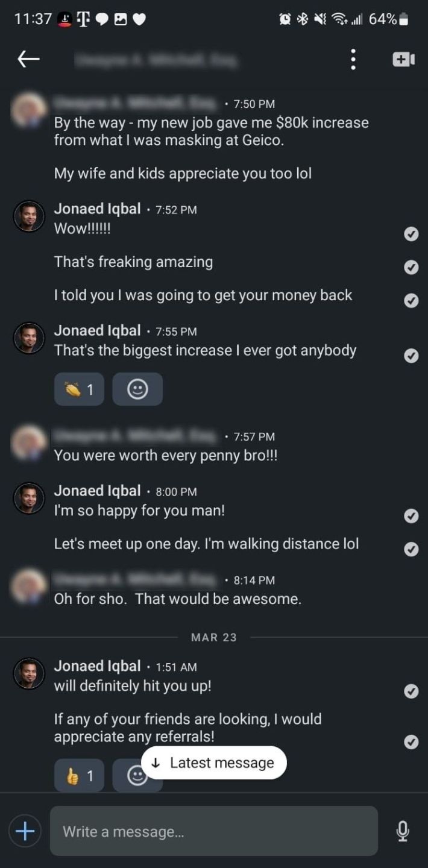Tap the read checkmark beside "Wow!!!!!!"
The height and width of the screenshot is (868, 428).
pyautogui.click(x=411, y=234)
